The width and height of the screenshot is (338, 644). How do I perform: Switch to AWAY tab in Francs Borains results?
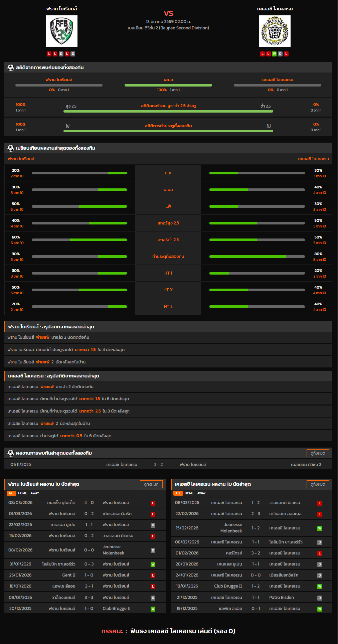[x=35, y=493]
